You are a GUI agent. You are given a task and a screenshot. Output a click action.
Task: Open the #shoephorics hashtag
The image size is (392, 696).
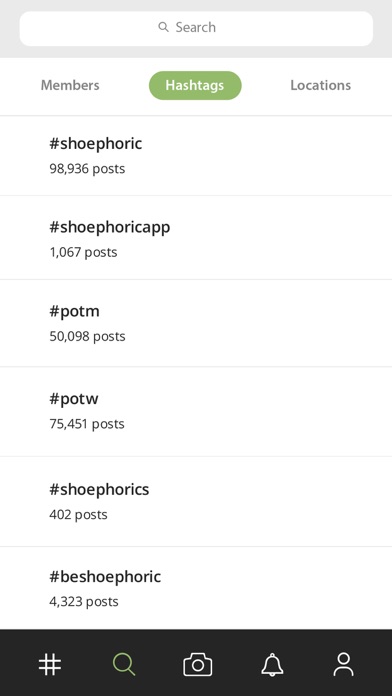coord(196,502)
